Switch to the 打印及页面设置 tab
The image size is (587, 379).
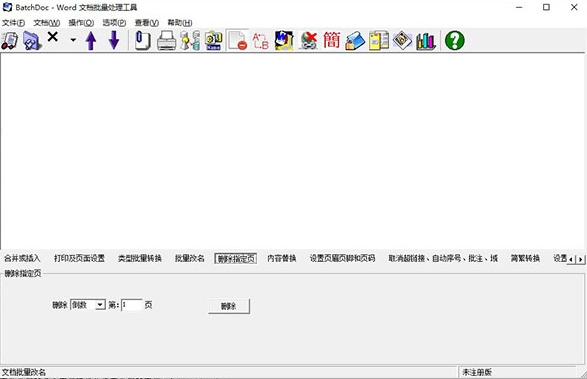[79, 258]
